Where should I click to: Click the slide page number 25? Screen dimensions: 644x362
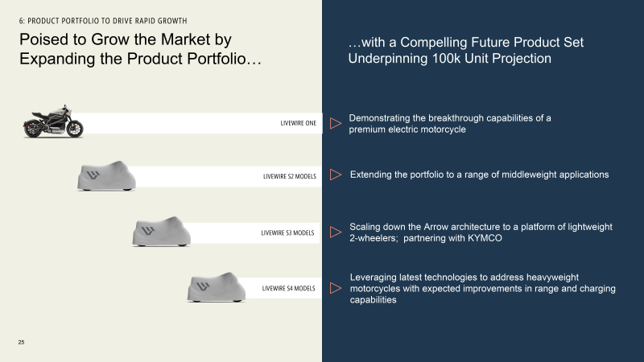(21, 343)
